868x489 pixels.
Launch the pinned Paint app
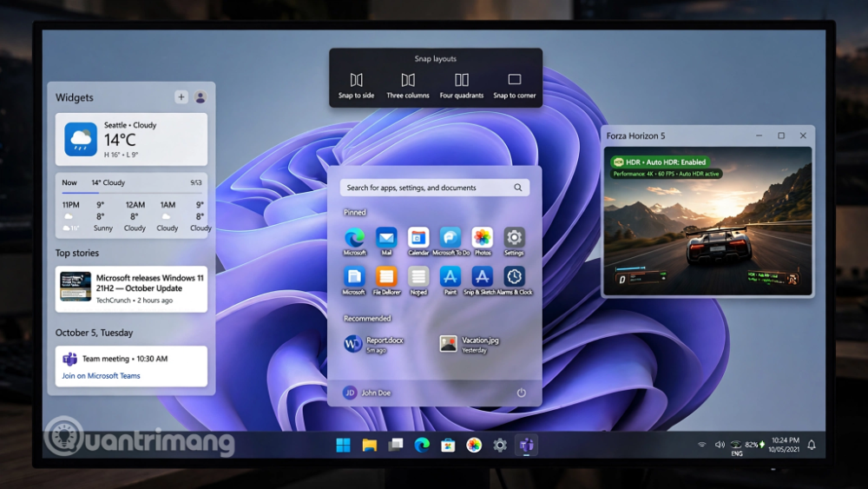(x=450, y=276)
